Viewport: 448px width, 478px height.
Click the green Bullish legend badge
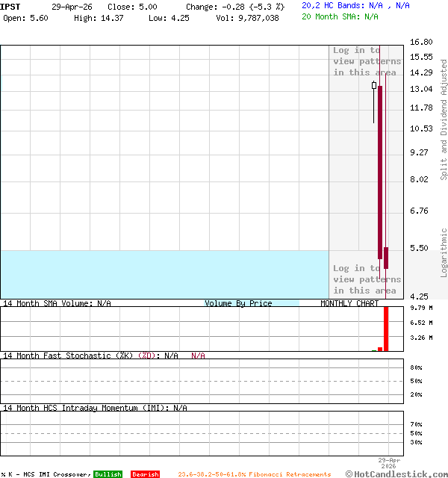108,474
